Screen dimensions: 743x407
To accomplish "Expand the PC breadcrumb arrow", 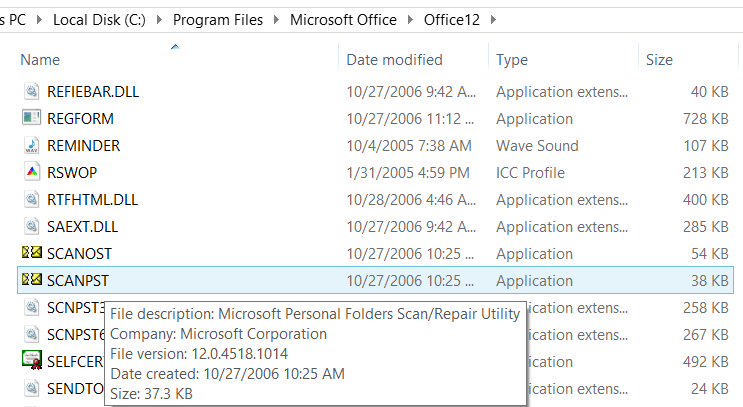I will (x=39, y=20).
